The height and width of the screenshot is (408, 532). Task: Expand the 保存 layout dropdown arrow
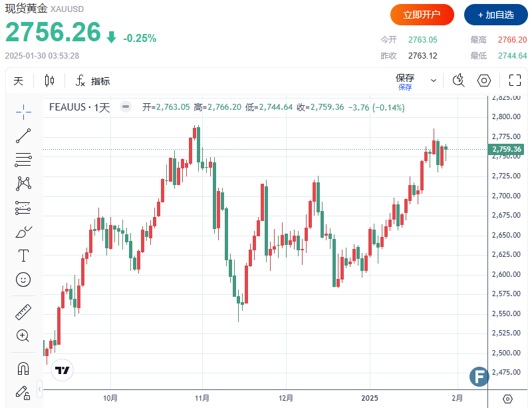pos(434,81)
